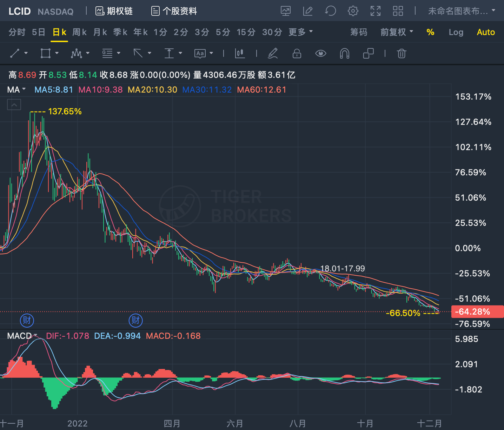Toggle the Log scale option

[456, 32]
